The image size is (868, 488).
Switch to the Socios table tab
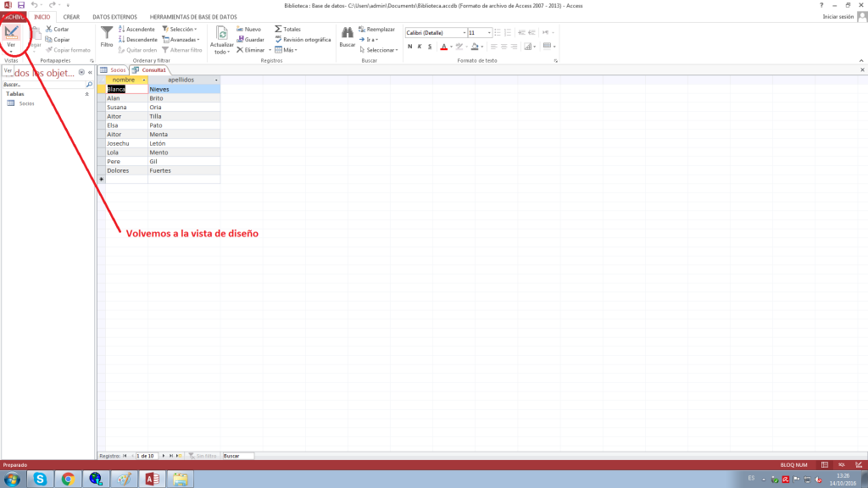tap(114, 69)
